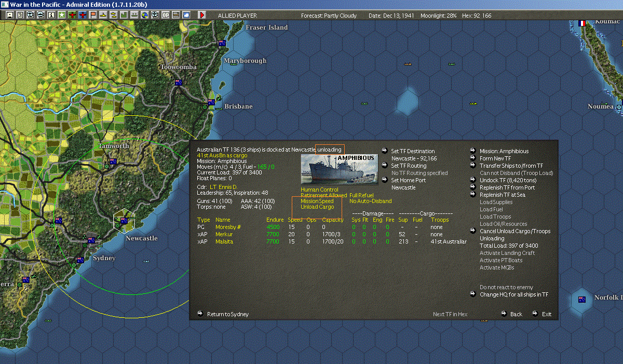This screenshot has width=623, height=364.
Task: Click 'Forecast: Partly Cloudy' in top bar
Action: point(329,16)
